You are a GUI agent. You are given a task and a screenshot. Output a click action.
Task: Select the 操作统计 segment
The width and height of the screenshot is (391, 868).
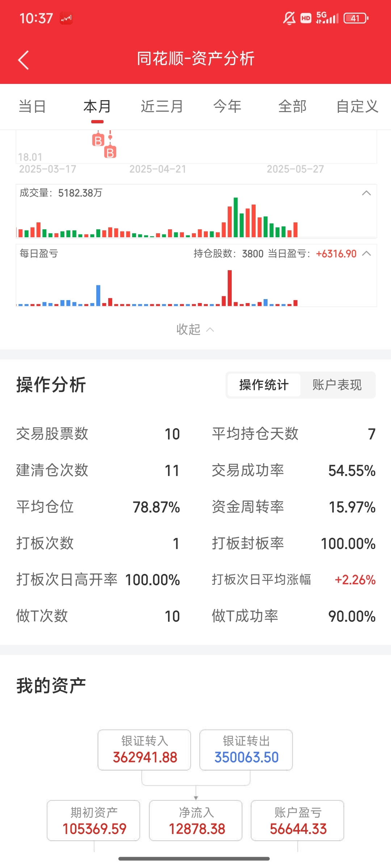click(x=264, y=385)
